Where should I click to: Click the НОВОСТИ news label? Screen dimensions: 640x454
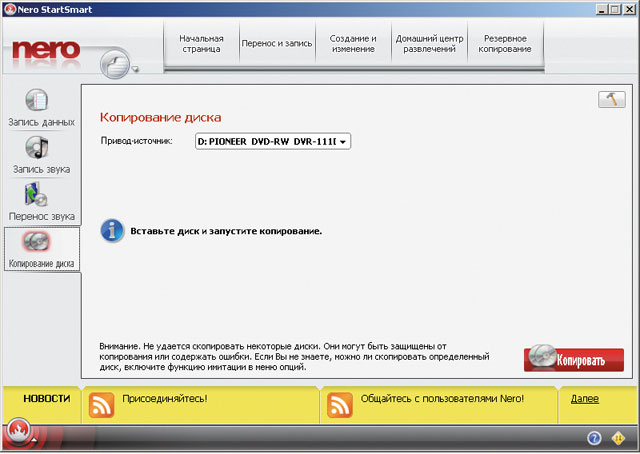pyautogui.click(x=47, y=398)
